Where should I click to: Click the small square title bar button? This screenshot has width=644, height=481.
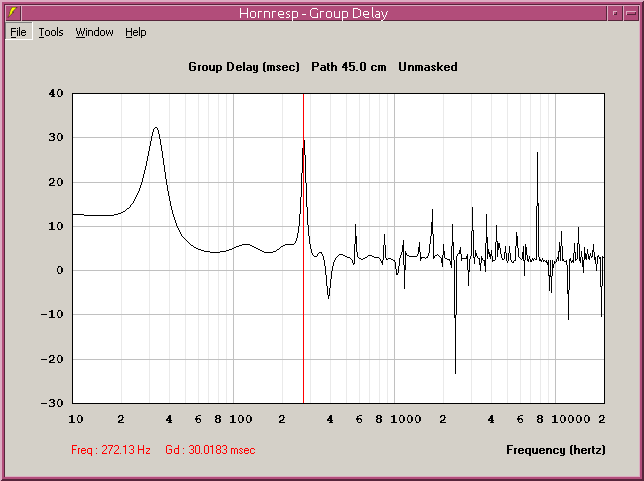click(615, 13)
